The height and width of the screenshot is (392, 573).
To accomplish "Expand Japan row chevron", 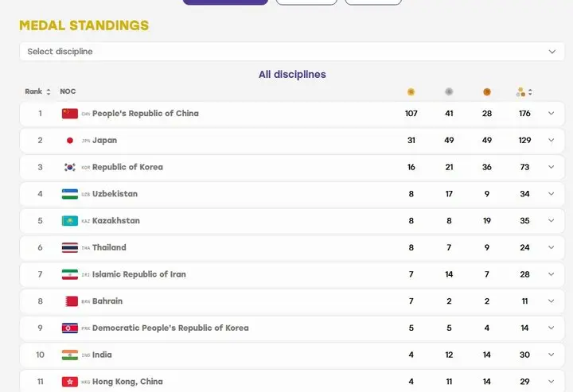I will pos(551,140).
